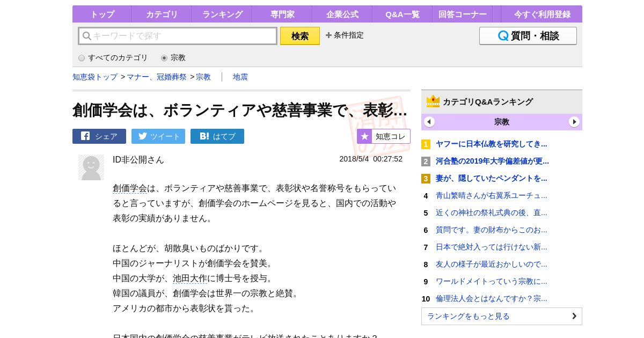This screenshot has height=338, width=644.
Task: Click the 質問・相談 button
Action: pos(528,36)
